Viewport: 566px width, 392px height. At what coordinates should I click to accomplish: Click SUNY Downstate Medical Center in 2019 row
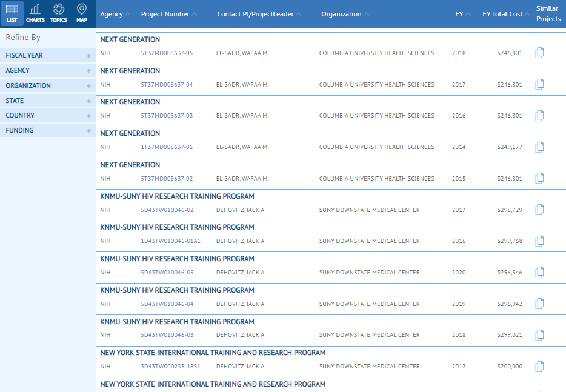coord(369,304)
